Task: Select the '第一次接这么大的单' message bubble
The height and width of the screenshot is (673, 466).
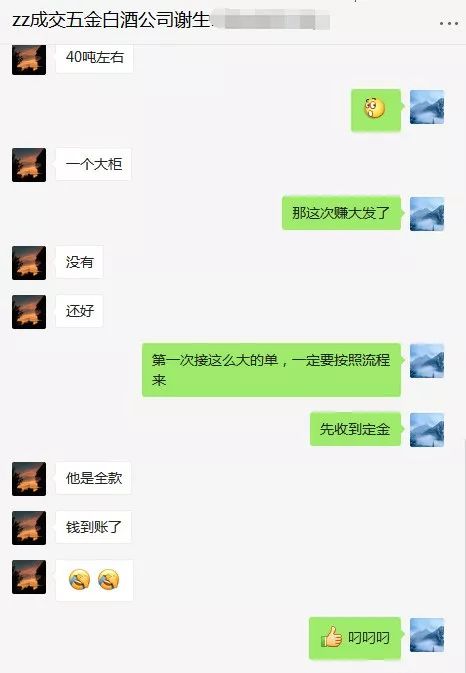Action: [272, 370]
